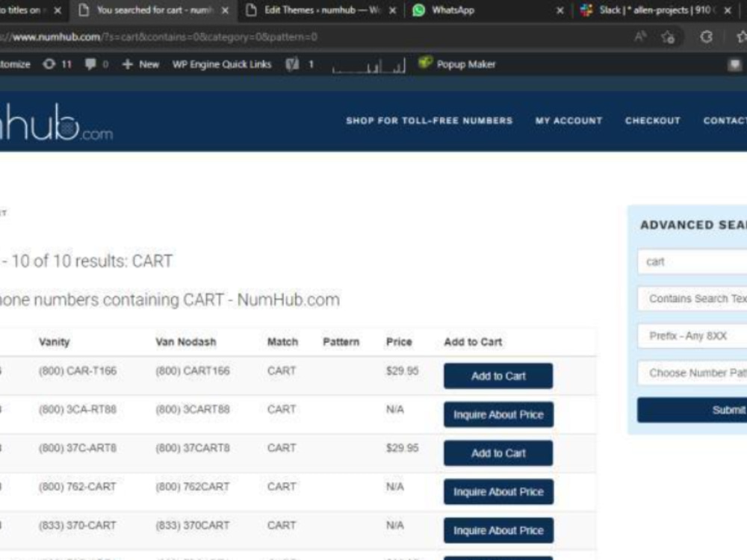Inquire about price for (833) 370-CART
747x560 pixels.
point(498,530)
